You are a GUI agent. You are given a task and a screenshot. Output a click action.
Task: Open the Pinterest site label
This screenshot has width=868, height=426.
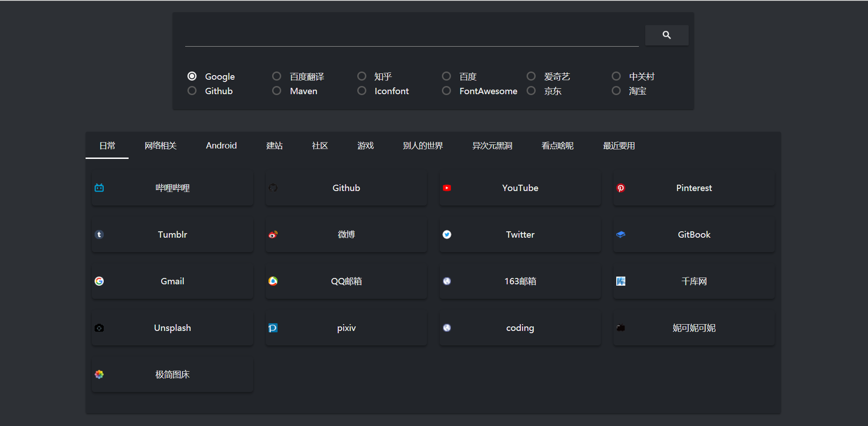694,188
